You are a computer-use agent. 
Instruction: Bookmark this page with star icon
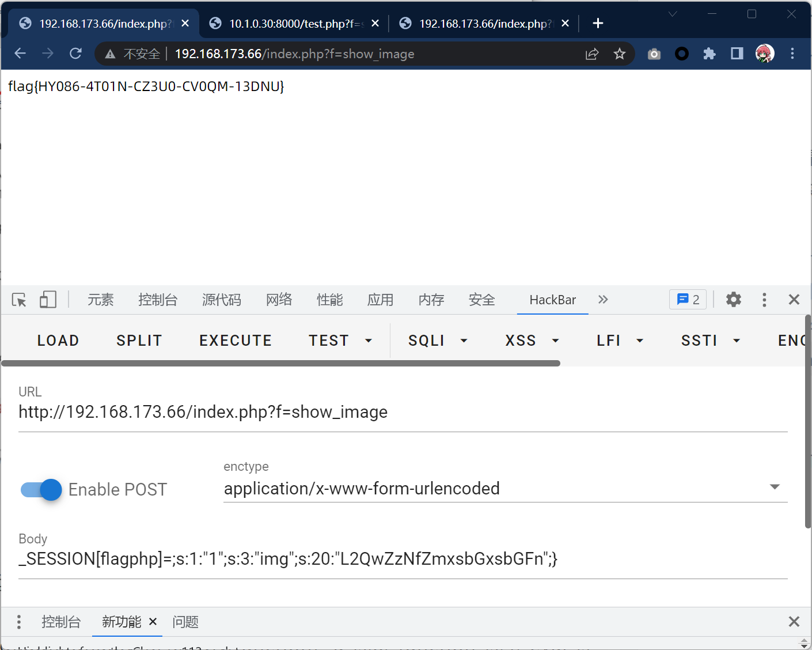coord(619,54)
